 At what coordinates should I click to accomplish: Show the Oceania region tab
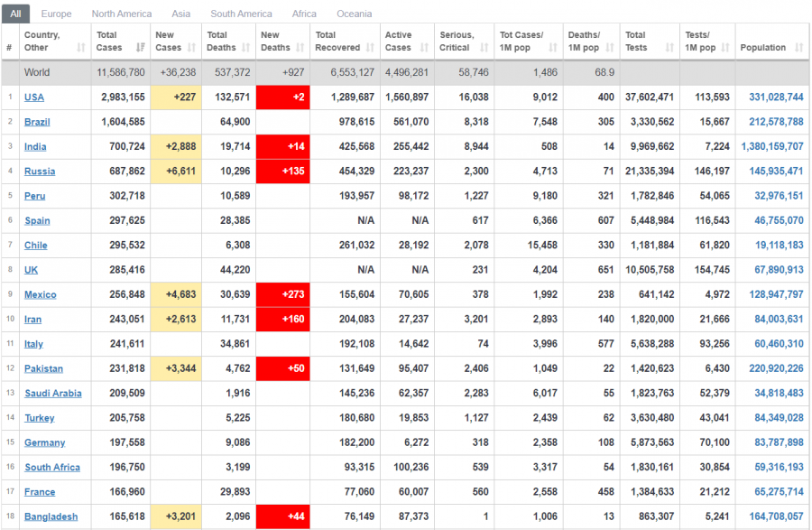354,14
